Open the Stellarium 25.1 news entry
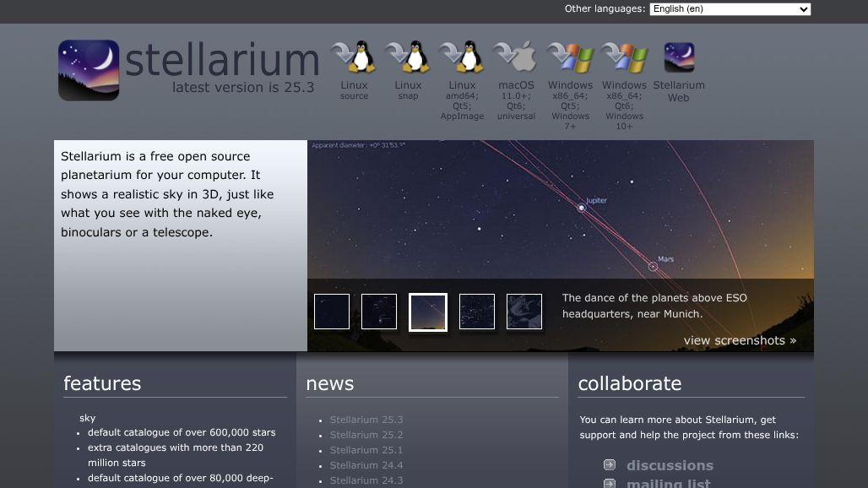This screenshot has width=868, height=488. coord(366,450)
